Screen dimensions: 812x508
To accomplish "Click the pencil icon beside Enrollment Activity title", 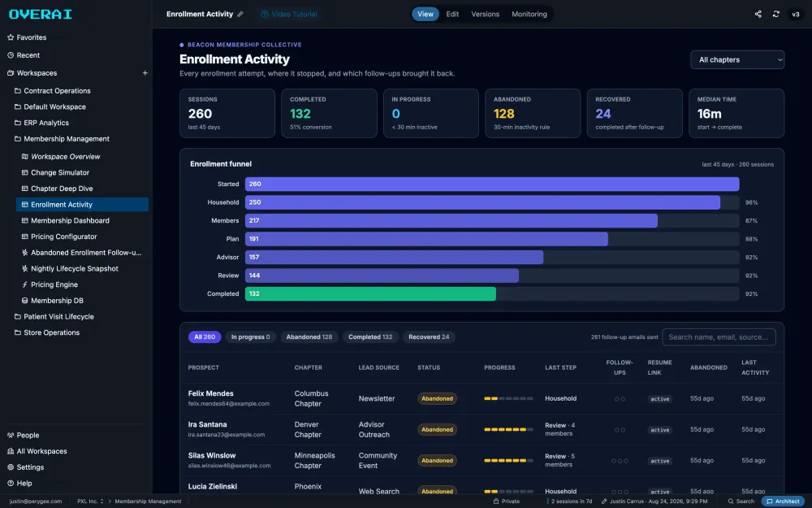I will 240,14.
